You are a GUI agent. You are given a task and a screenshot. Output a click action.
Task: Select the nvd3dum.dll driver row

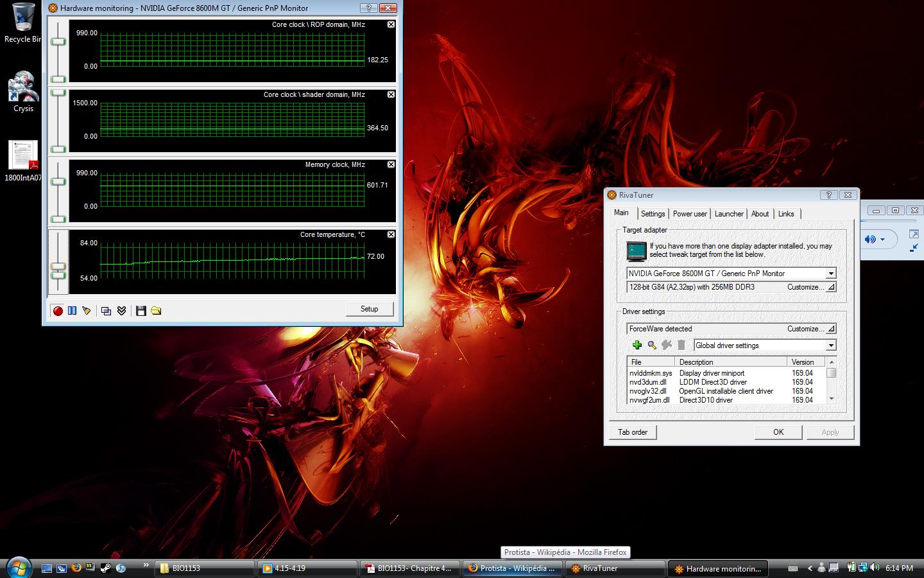pos(726,382)
